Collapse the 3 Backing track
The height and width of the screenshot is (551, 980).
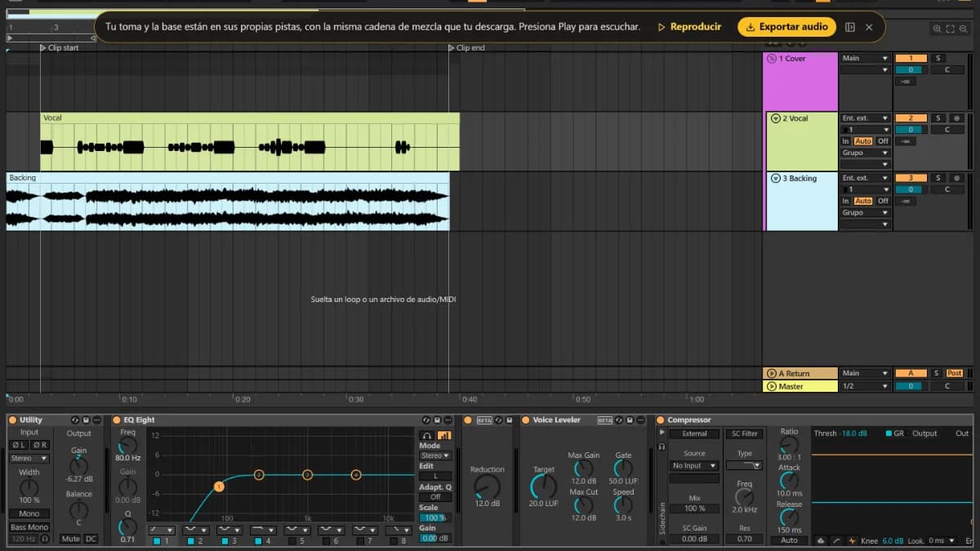pyautogui.click(x=775, y=178)
